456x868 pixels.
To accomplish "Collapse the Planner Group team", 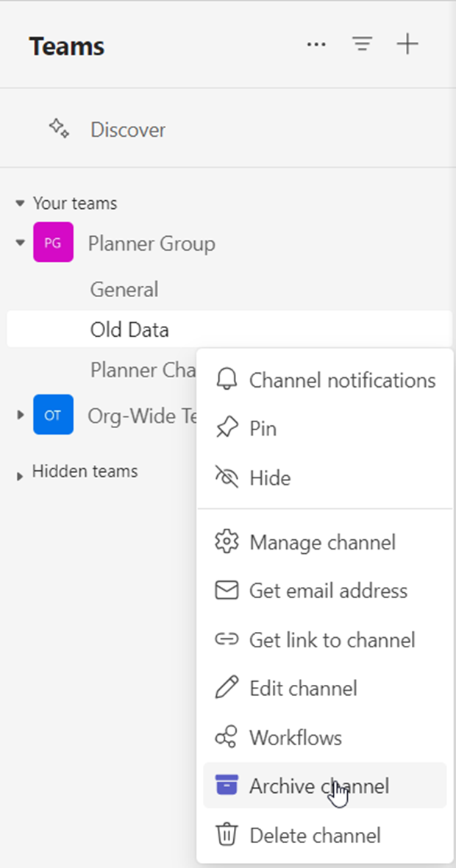I will click(19, 242).
